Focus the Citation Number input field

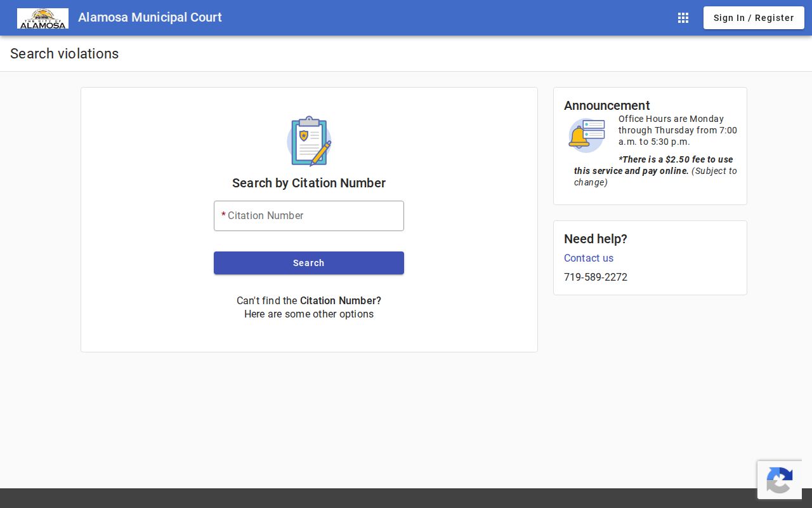pyautogui.click(x=309, y=216)
